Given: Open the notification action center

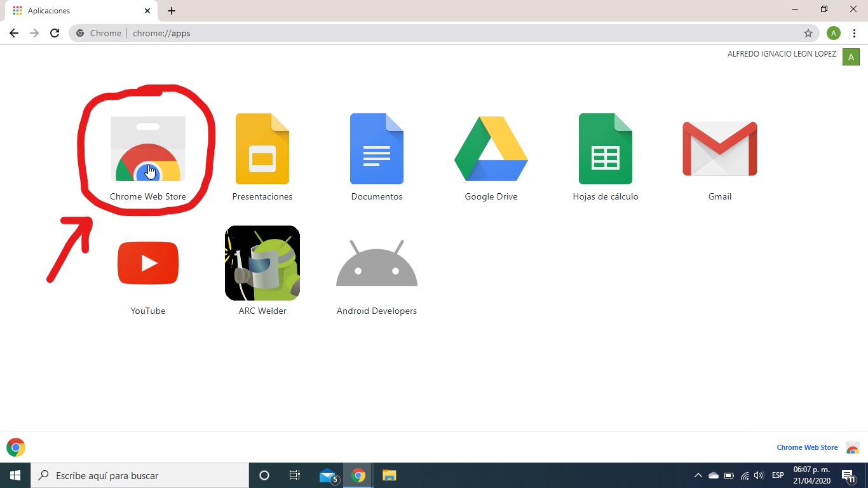Looking at the screenshot, I should point(849,475).
